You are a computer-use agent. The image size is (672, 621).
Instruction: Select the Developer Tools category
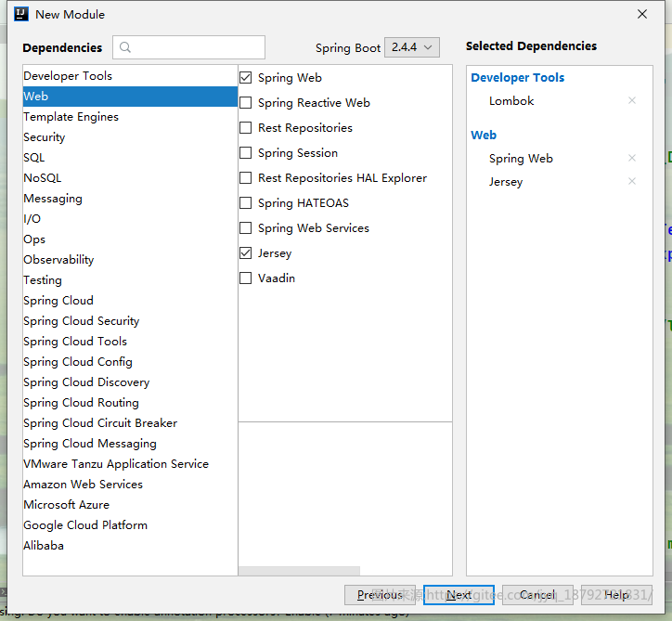click(x=130, y=76)
